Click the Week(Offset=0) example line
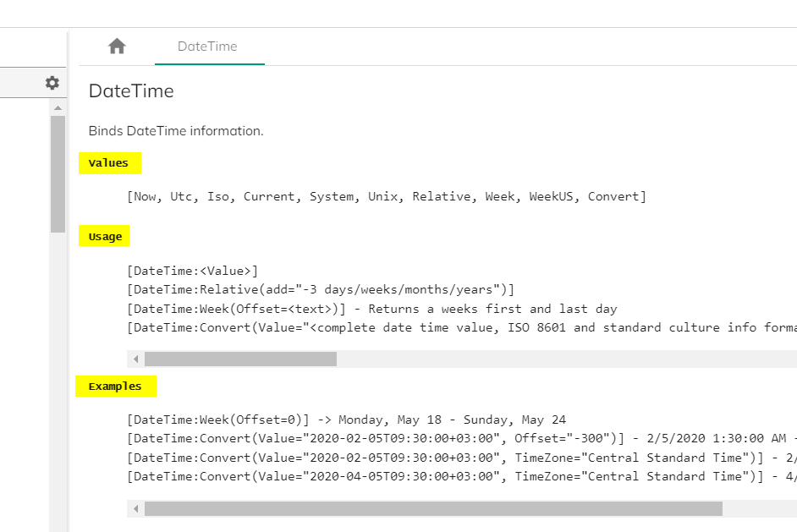This screenshot has height=532, width=797. pos(347,420)
